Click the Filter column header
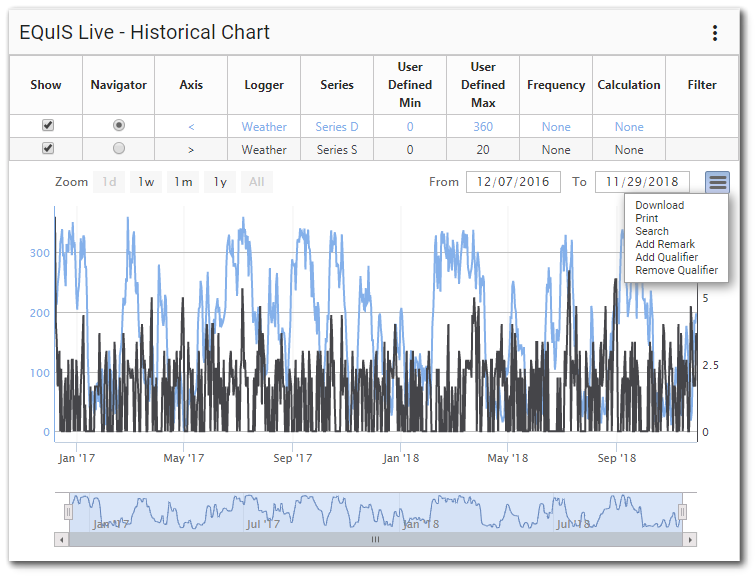 point(702,85)
